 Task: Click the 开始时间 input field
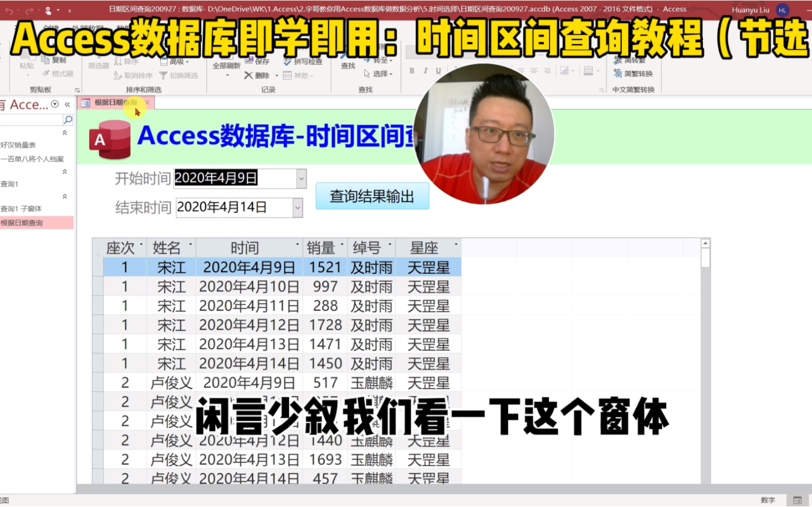click(235, 179)
